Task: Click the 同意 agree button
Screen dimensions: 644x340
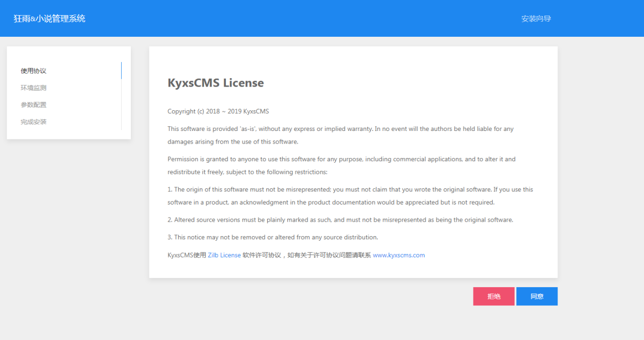Action: click(x=536, y=296)
